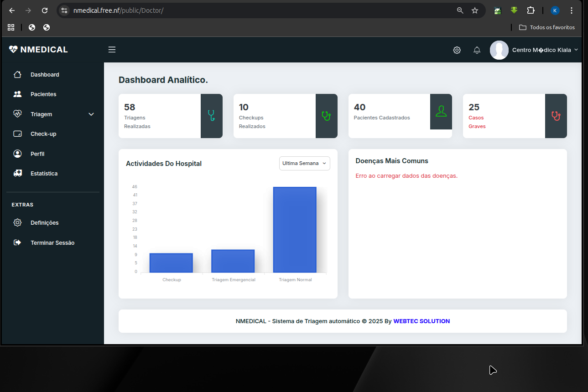Click the stethoscope icon on Triagens Realizadas card
Image resolution: width=588 pixels, height=392 pixels.
click(211, 116)
